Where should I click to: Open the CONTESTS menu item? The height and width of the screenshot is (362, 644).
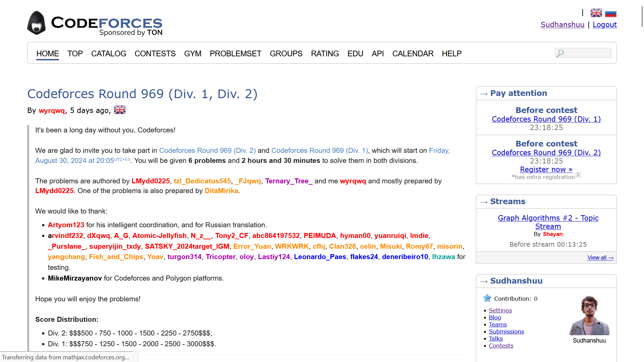click(155, 54)
